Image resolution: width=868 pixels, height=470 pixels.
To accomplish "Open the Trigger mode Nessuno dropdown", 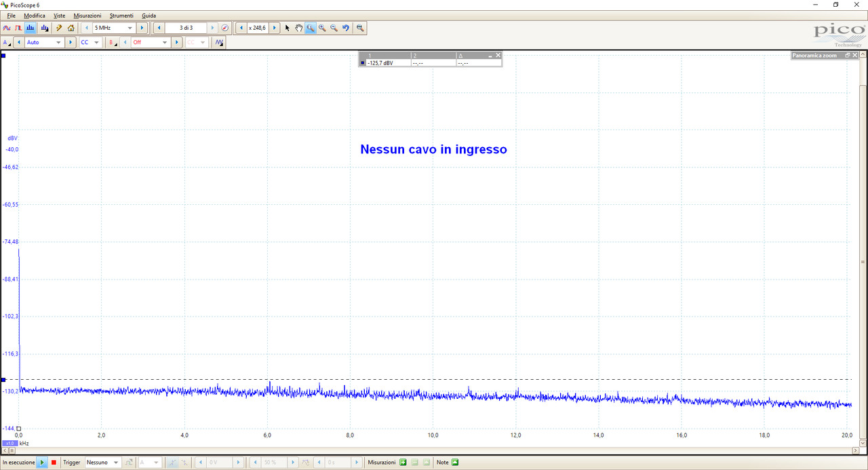I will point(102,463).
